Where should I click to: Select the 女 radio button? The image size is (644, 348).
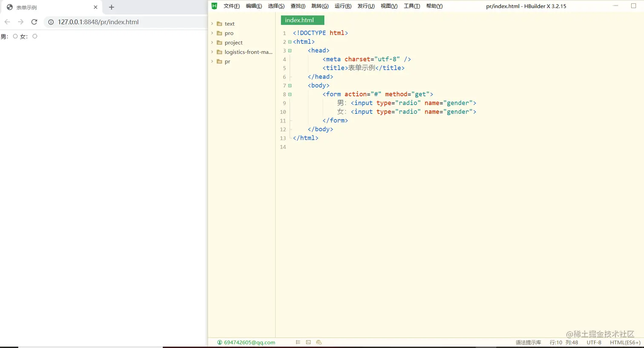[x=35, y=36]
